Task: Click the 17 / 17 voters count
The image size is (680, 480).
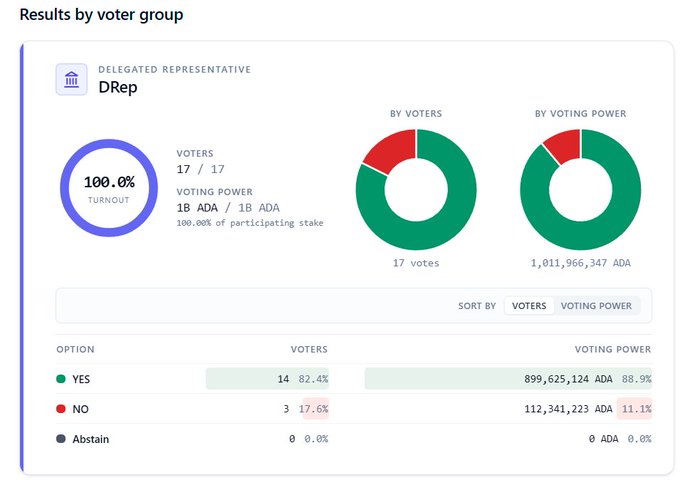Action: point(200,169)
